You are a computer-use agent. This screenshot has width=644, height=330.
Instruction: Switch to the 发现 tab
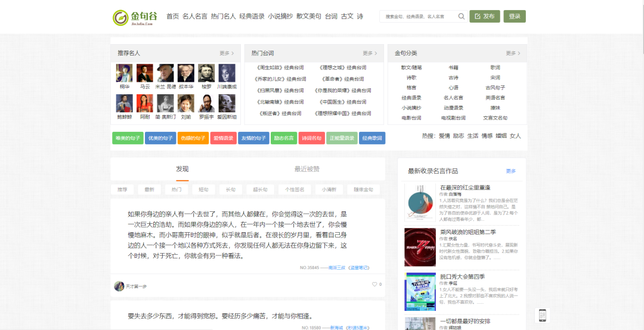(182, 169)
